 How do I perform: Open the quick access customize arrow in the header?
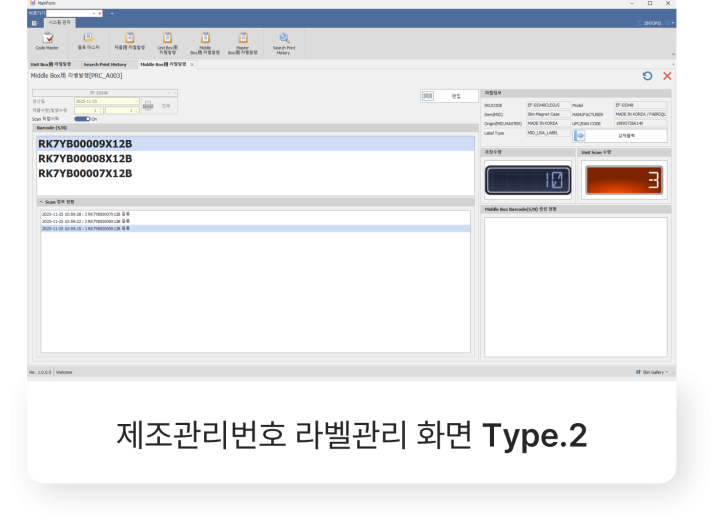[112, 13]
